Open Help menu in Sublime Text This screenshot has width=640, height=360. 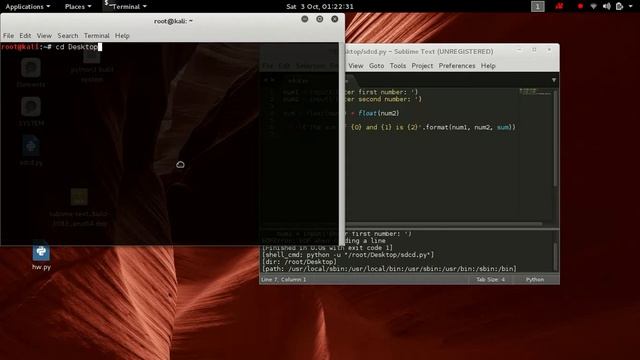pos(488,66)
